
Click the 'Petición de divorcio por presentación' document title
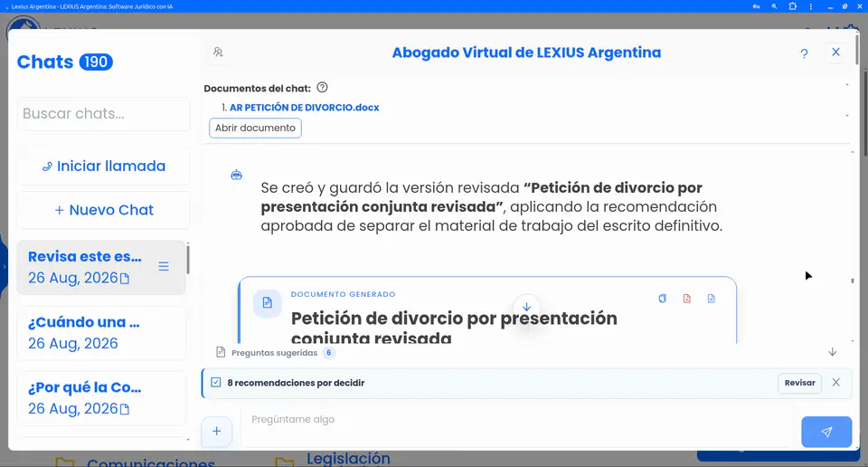454,319
